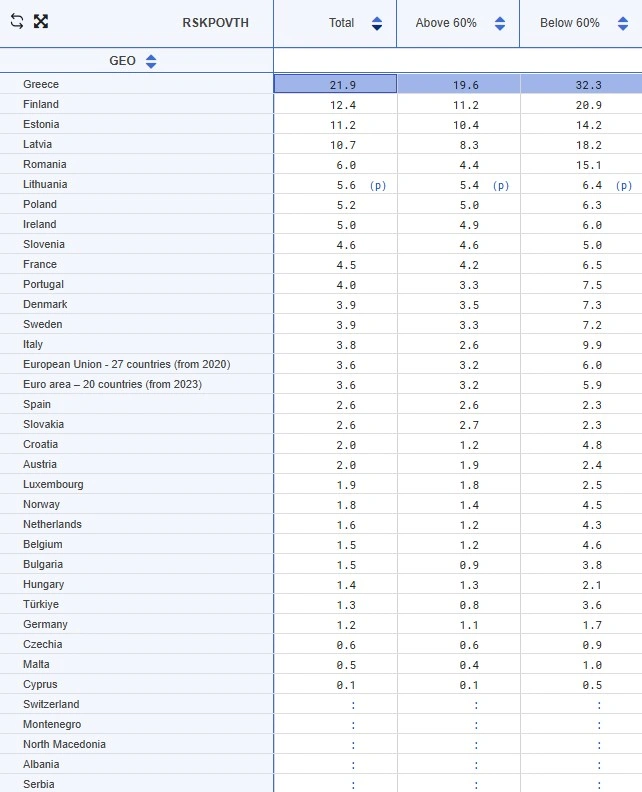Select Italy's Below 60% value 9.9
The height and width of the screenshot is (792, 642).
tap(590, 345)
